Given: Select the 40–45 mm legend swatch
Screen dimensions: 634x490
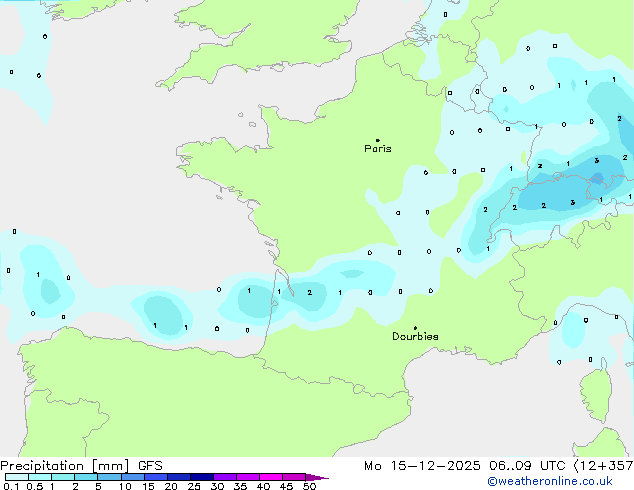Looking at the screenshot, I should (x=271, y=477).
